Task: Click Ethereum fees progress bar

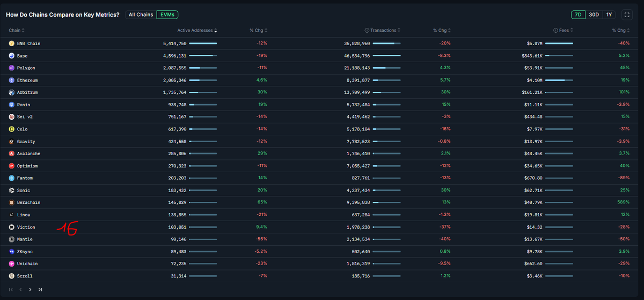Action: click(x=559, y=80)
